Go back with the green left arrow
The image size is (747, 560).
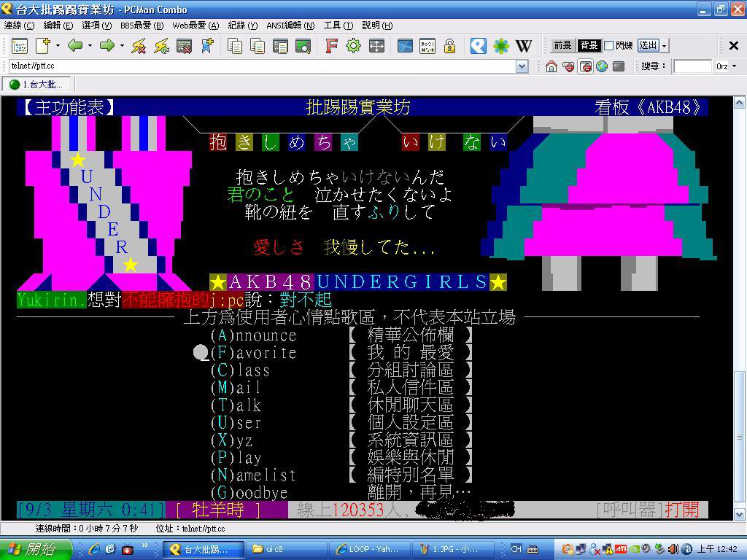click(x=75, y=46)
